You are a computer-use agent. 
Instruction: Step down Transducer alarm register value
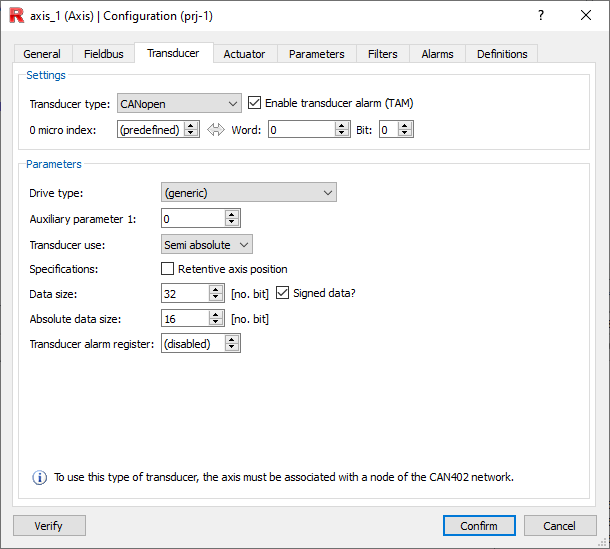click(232, 347)
